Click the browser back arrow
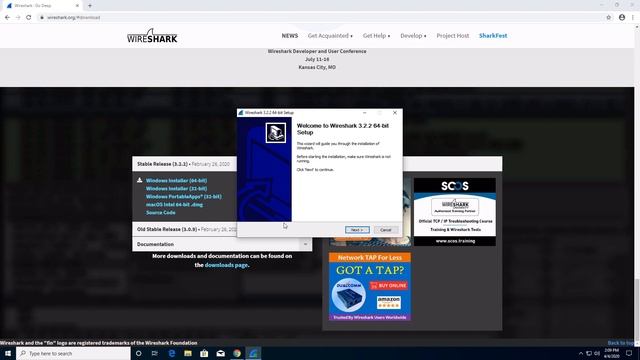This screenshot has height=360, width=640. click(7, 17)
